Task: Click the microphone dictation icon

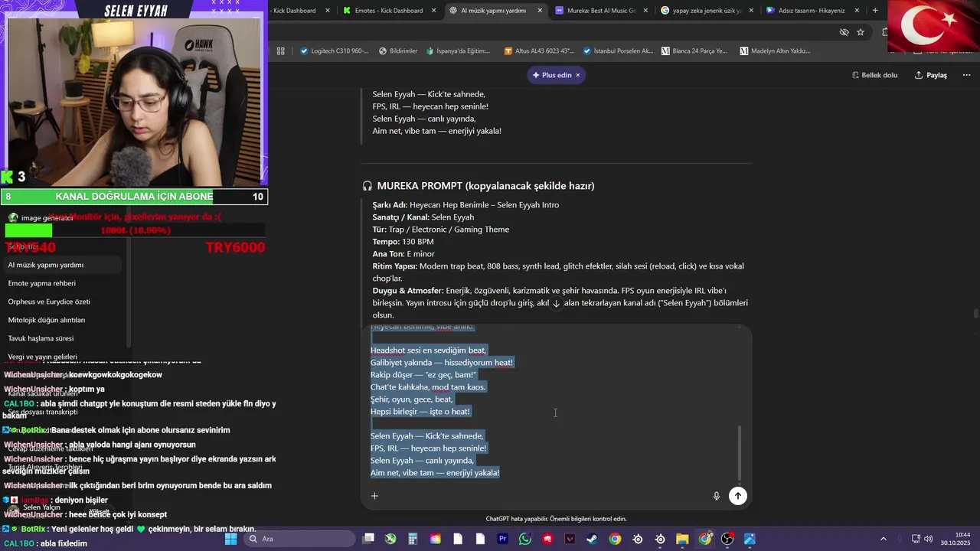Action: coord(717,496)
